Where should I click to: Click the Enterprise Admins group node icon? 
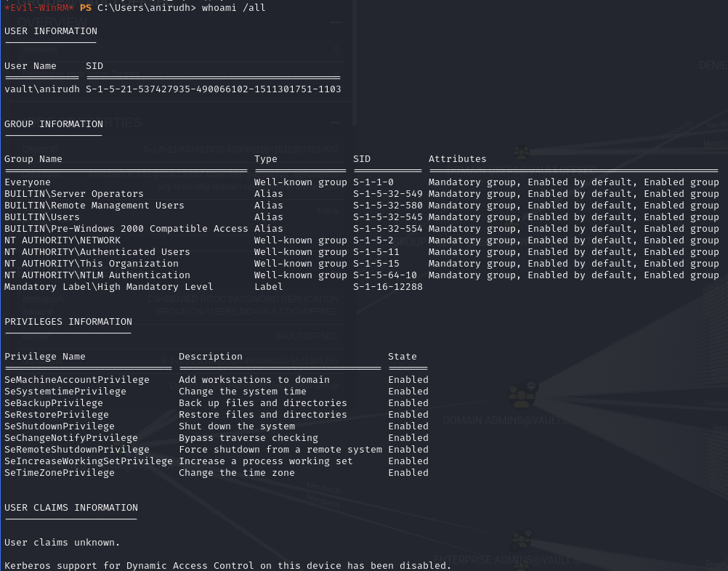pyautogui.click(x=522, y=540)
